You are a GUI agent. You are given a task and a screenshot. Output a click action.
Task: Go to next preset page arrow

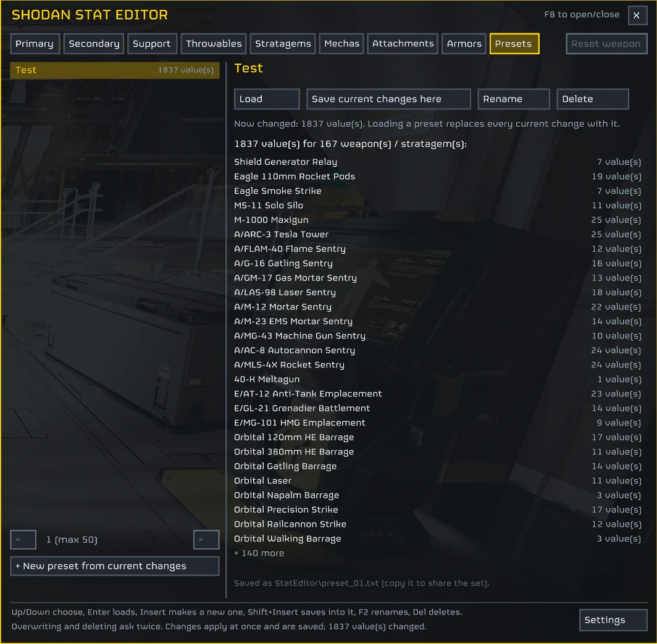point(206,540)
